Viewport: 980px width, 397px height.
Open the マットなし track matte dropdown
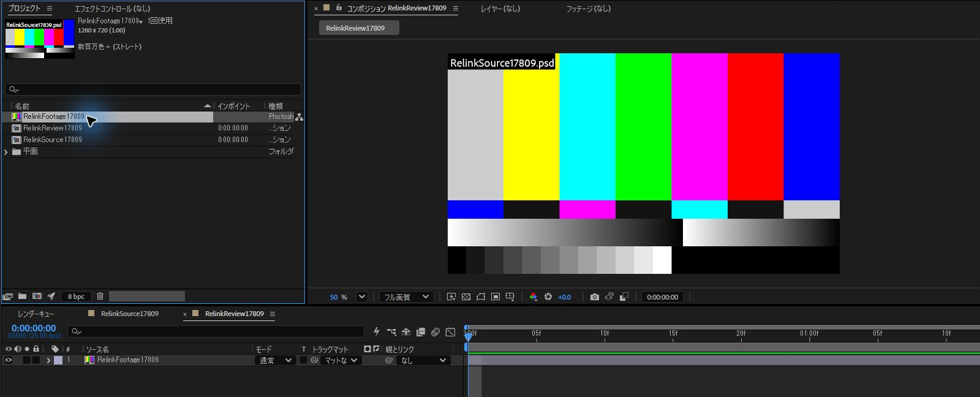pos(341,360)
